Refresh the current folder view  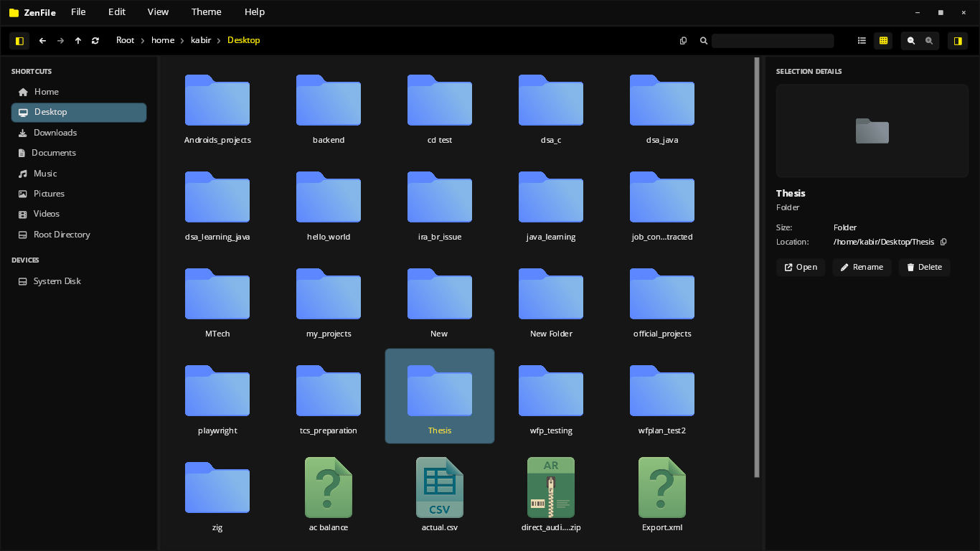pyautogui.click(x=95, y=41)
